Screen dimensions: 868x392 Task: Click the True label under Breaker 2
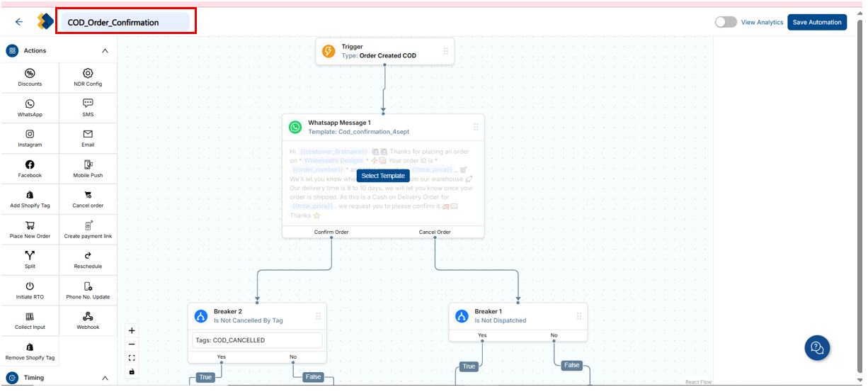pos(205,377)
